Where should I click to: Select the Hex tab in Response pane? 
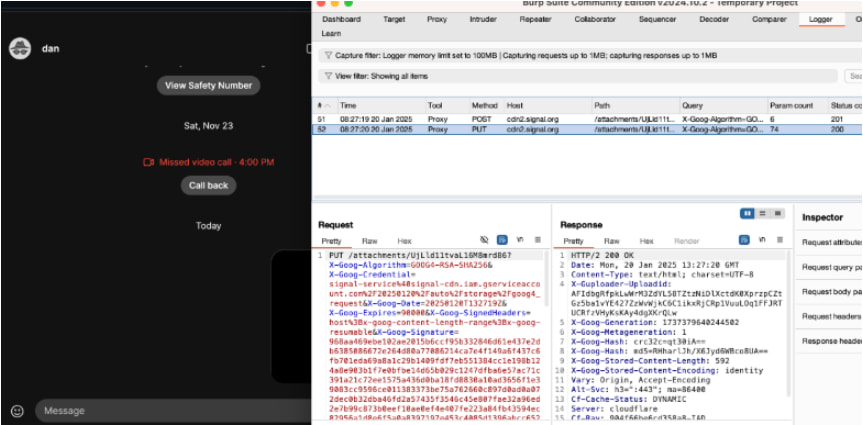coord(647,241)
